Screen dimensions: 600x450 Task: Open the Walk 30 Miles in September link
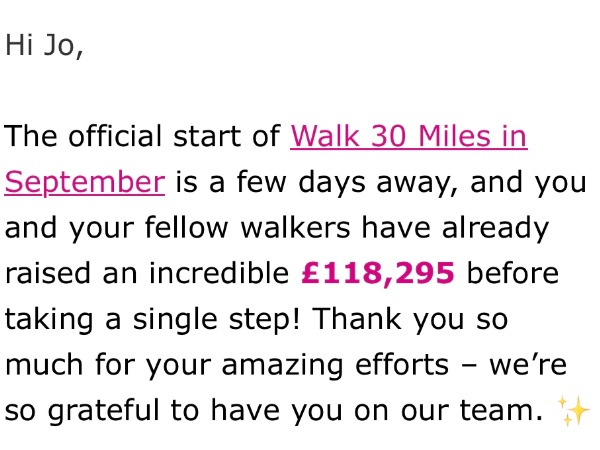pos(408,136)
